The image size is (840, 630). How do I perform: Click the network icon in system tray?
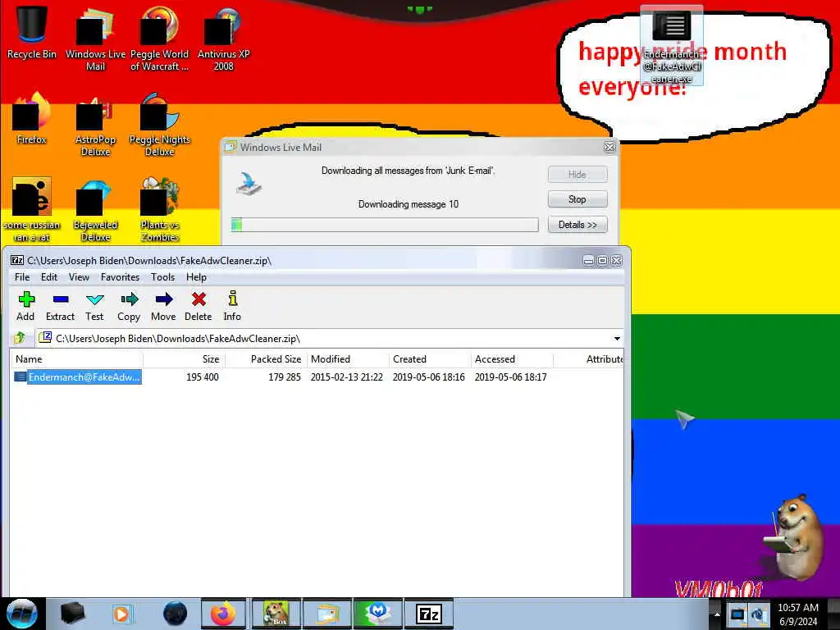point(737,614)
